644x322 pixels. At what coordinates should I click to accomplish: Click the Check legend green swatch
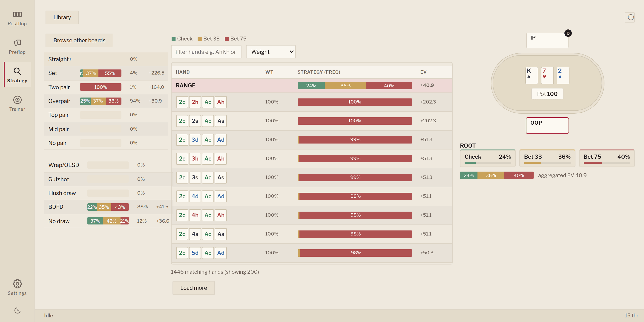(x=173, y=39)
